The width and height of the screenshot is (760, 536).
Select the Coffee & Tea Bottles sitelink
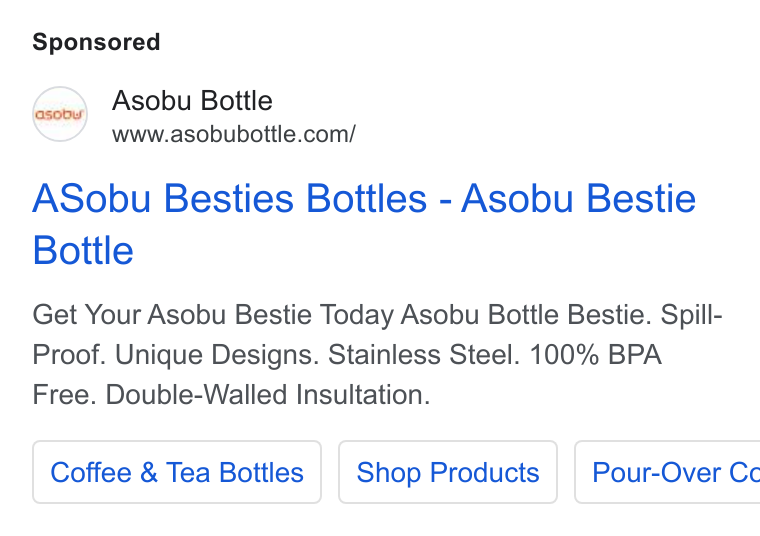click(x=177, y=473)
